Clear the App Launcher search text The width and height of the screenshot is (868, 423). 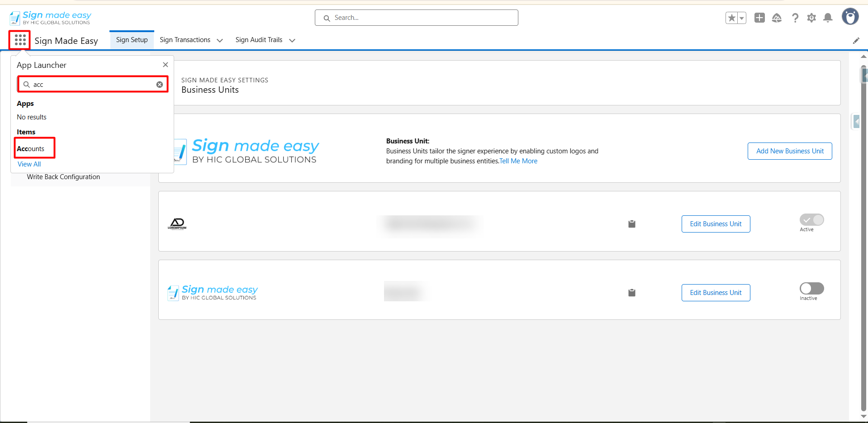pyautogui.click(x=160, y=85)
